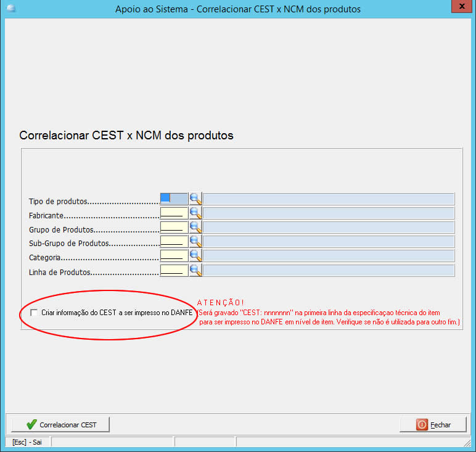Click the Linha de Produtos code field
476x452 pixels.
pyautogui.click(x=174, y=270)
